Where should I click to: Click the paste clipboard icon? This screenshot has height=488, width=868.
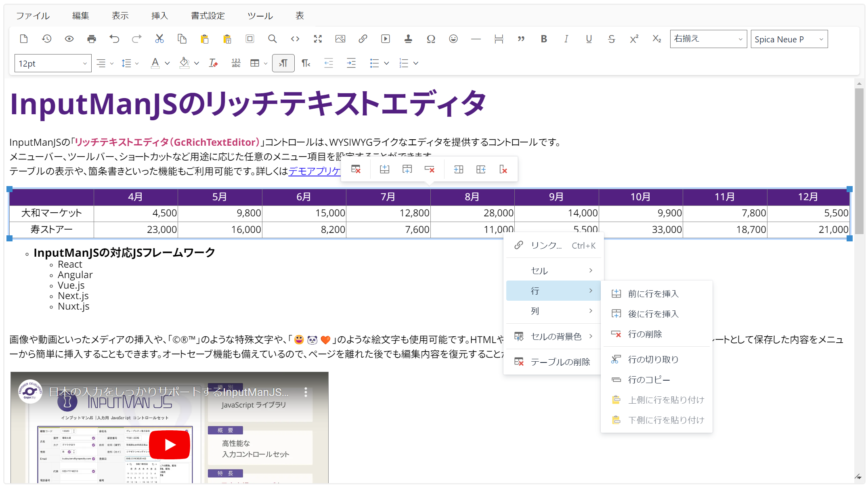click(205, 39)
